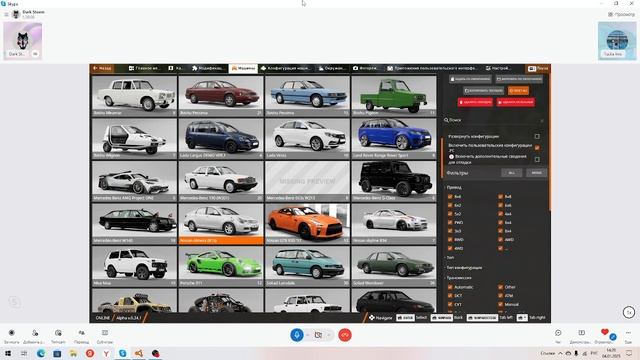
Task: Mute the microphone in Skype call
Action: click(x=297, y=335)
